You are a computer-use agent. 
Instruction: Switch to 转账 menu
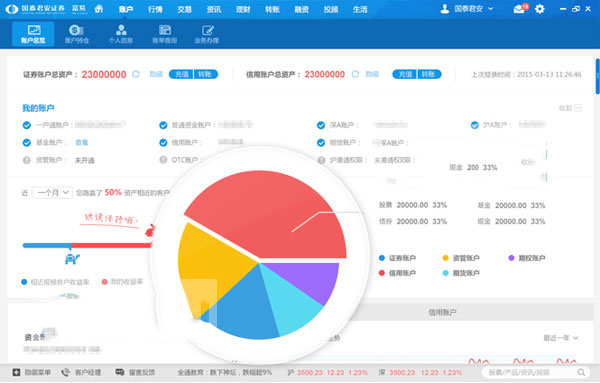click(272, 9)
